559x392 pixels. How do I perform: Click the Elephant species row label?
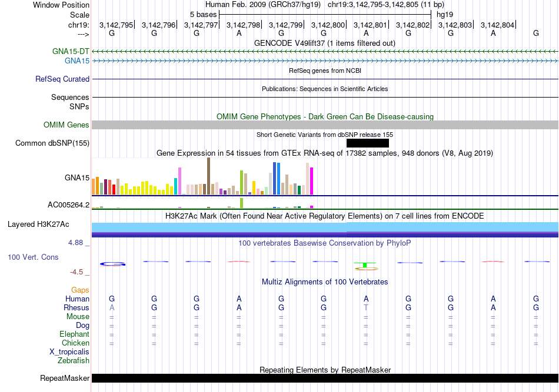(75, 334)
